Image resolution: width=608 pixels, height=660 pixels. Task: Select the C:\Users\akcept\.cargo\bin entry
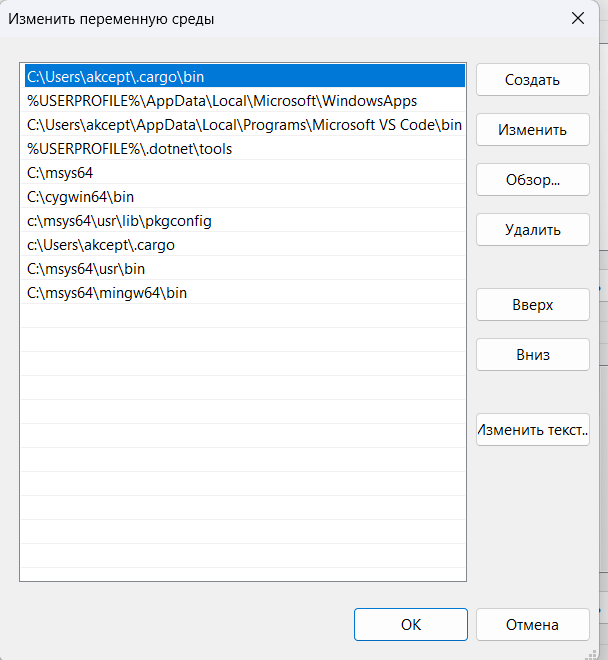coord(117,77)
